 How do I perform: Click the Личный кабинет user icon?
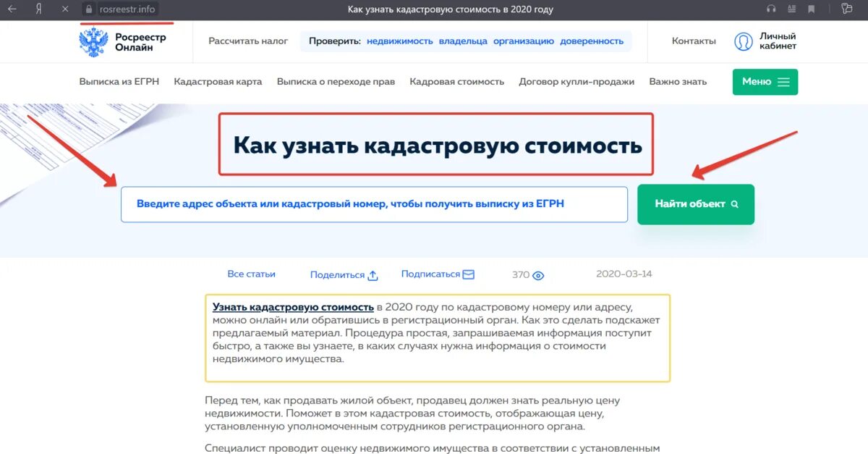point(744,41)
